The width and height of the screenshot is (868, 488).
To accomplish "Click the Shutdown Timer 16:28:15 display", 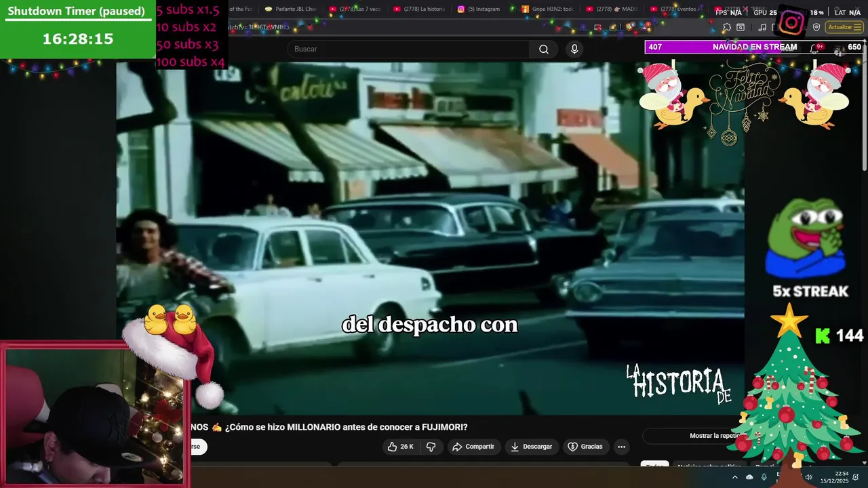I will click(x=77, y=39).
